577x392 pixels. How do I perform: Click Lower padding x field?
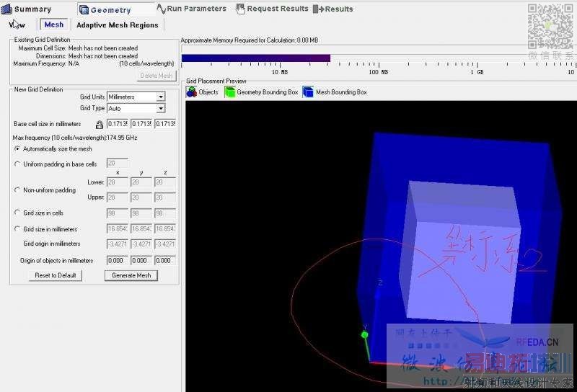tap(118, 182)
